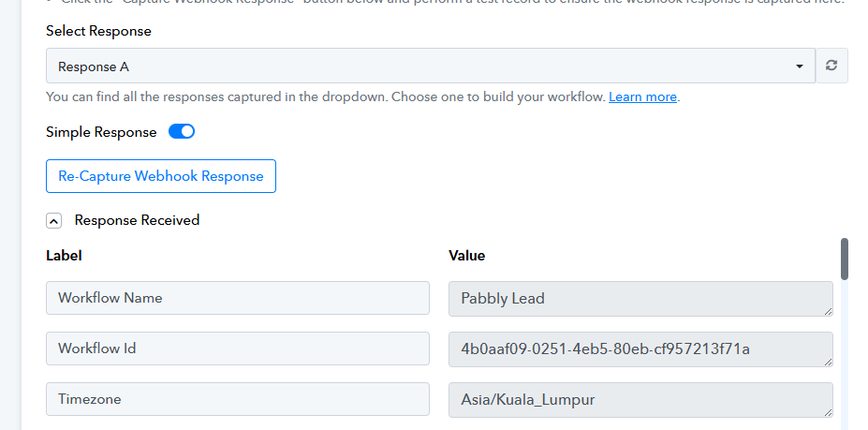Collapse the Response Received section chevron
The height and width of the screenshot is (430, 868).
point(54,221)
